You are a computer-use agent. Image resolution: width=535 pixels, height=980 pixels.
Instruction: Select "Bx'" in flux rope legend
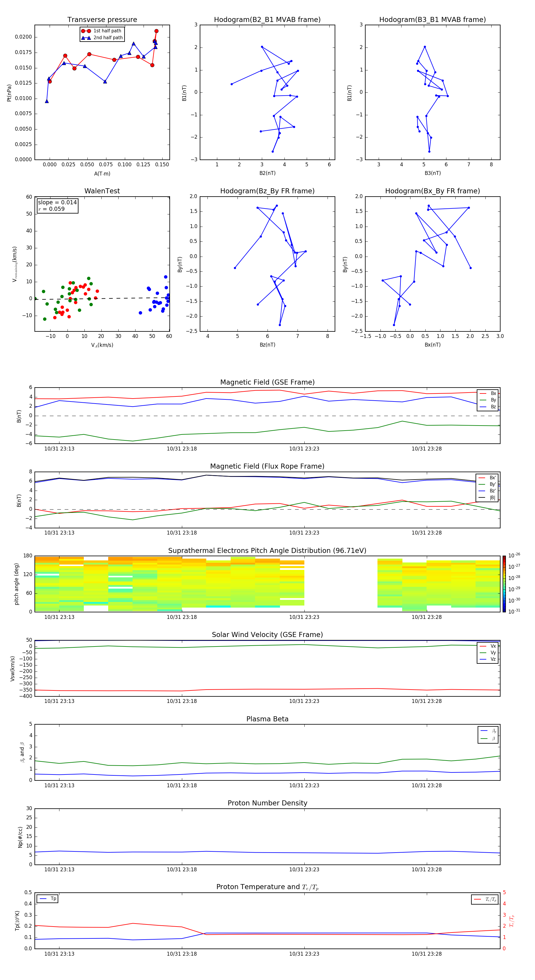[x=487, y=478]
